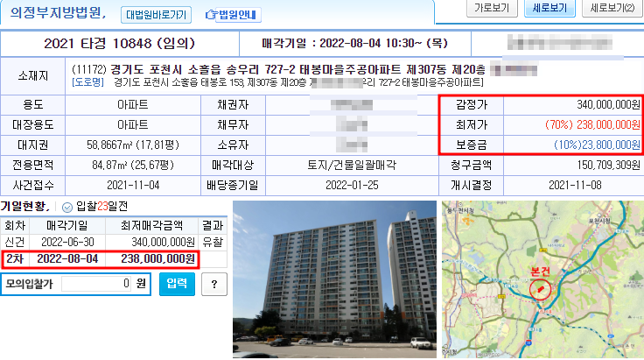Select the 전용면적 84.87㎡ (25.67평) cell
Screen dimensions: 644x360
pyautogui.click(x=133, y=166)
